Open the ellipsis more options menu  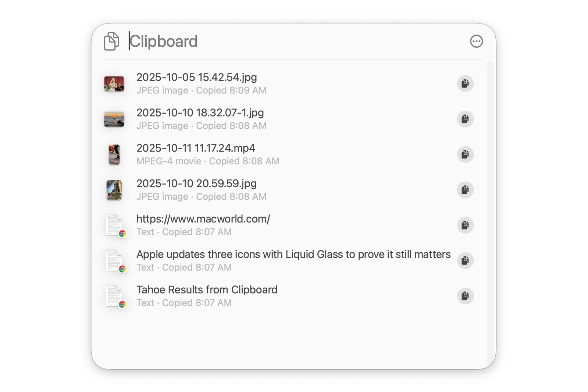click(476, 41)
